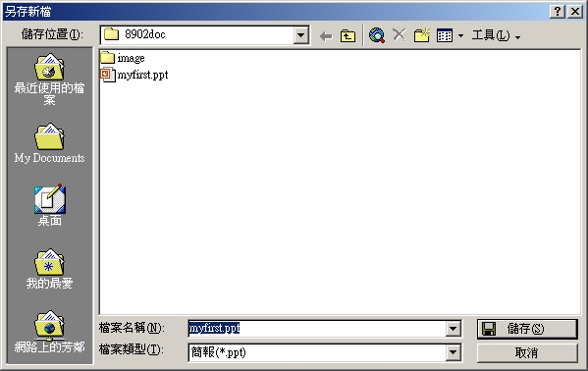Open 最近使用的檔案 recent files shortcut
The height and width of the screenshot is (371, 588).
(49, 79)
